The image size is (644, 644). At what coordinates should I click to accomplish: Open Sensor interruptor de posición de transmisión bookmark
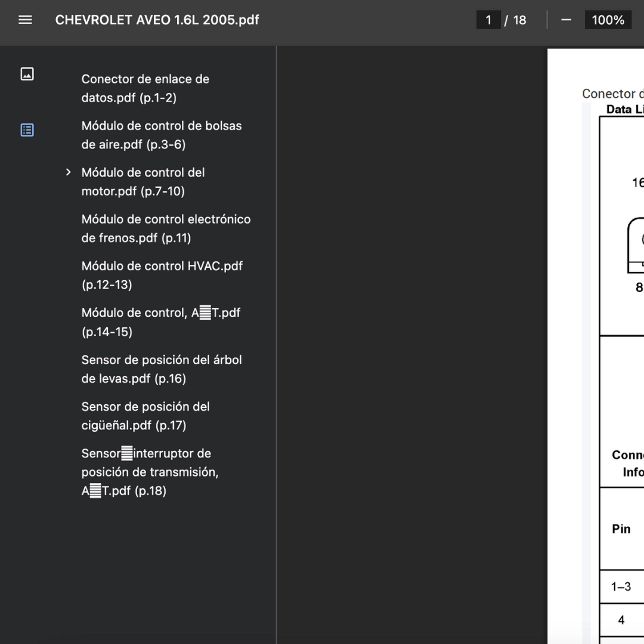150,472
